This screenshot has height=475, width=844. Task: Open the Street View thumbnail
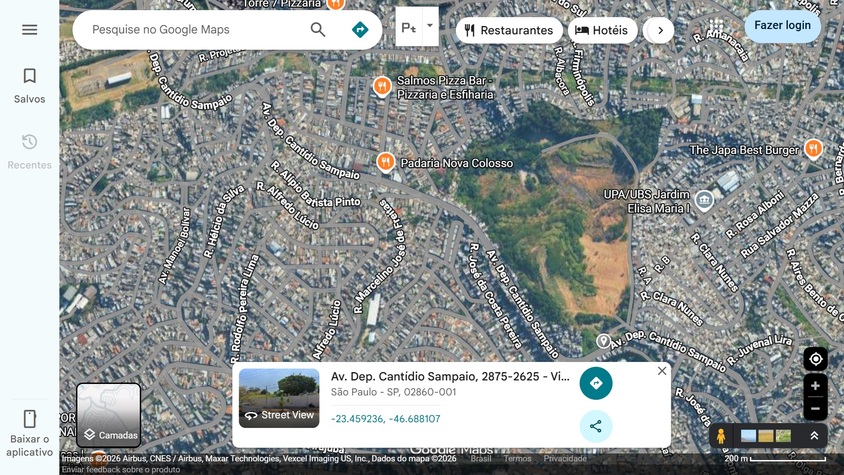point(279,398)
